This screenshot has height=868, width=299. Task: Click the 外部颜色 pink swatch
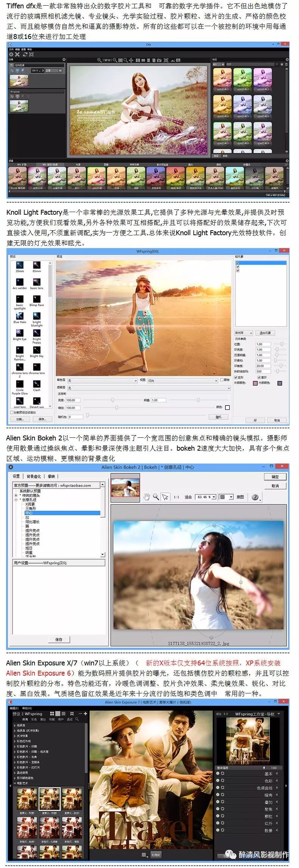click(255, 383)
